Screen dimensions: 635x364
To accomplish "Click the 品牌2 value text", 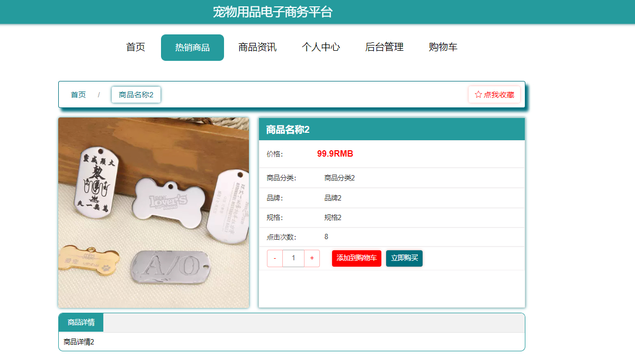I will tap(333, 198).
